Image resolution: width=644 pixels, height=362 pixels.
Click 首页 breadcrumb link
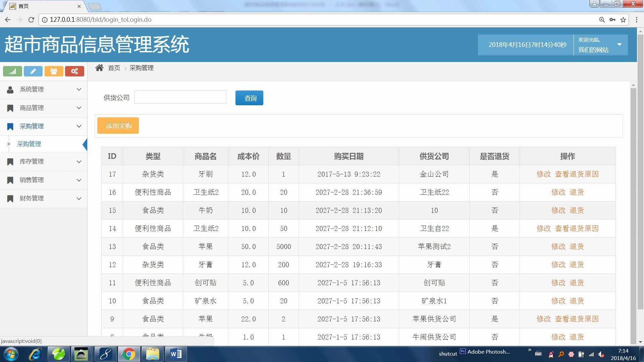click(x=114, y=68)
